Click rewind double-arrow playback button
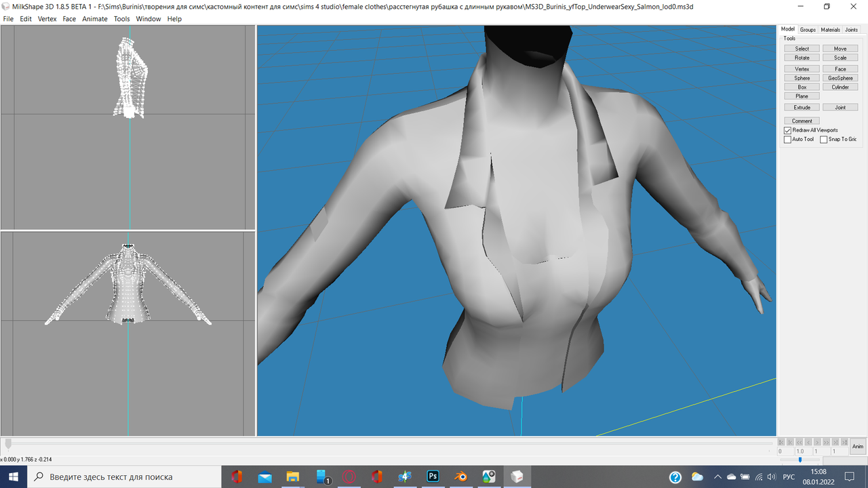868x488 pixels. [x=800, y=442]
